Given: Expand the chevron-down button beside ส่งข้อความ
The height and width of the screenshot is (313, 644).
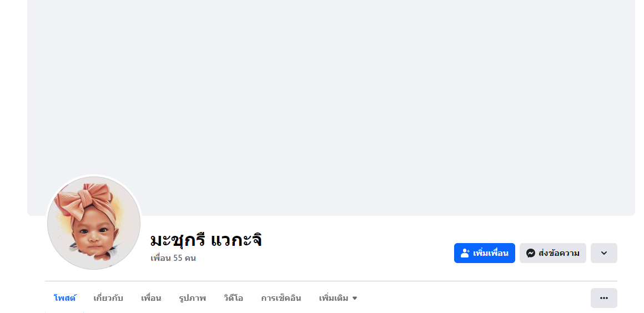Looking at the screenshot, I should [603, 253].
